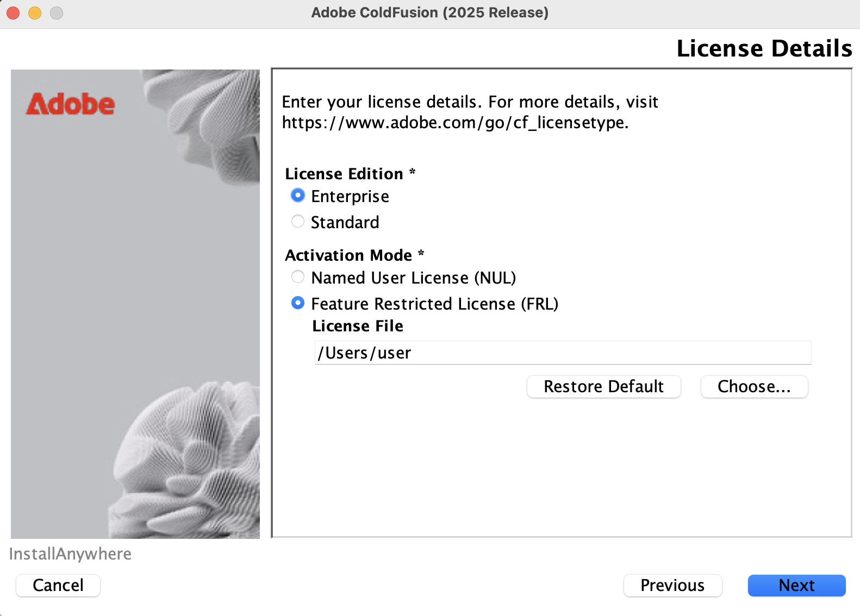860x616 pixels.
Task: Open the Choose... file browser button
Action: tap(754, 387)
